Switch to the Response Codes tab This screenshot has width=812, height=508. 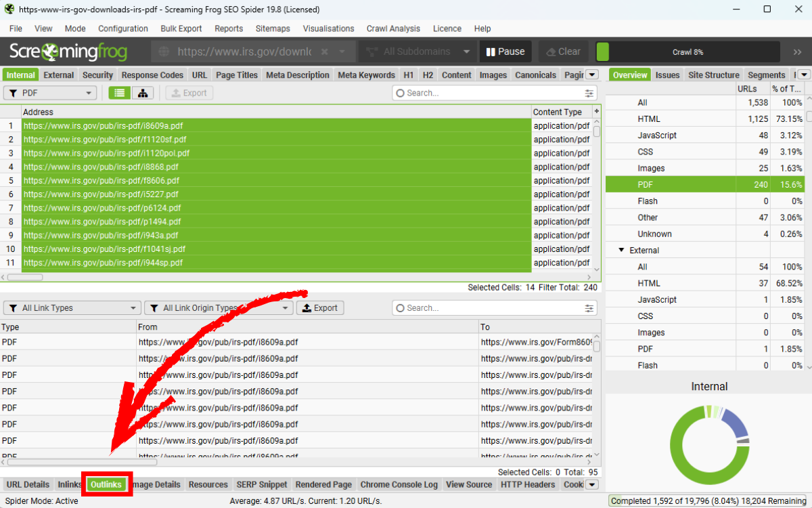click(x=152, y=75)
